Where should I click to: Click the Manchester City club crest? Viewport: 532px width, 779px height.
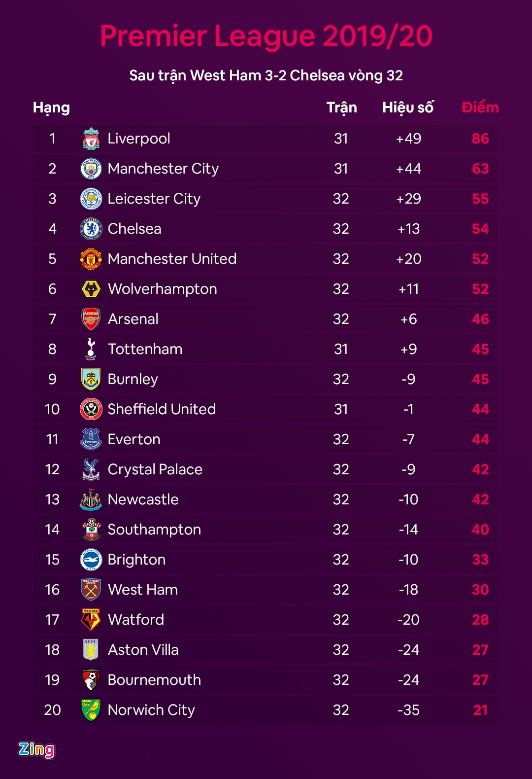(x=91, y=169)
